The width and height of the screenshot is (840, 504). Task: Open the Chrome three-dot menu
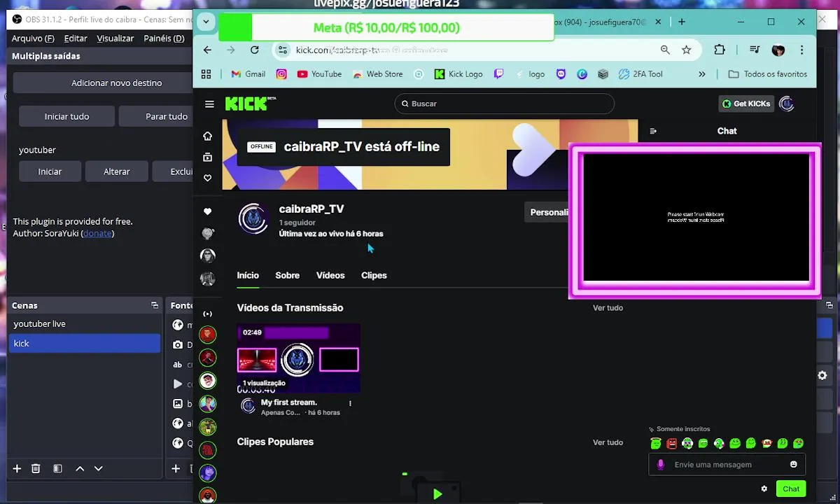pyautogui.click(x=801, y=50)
